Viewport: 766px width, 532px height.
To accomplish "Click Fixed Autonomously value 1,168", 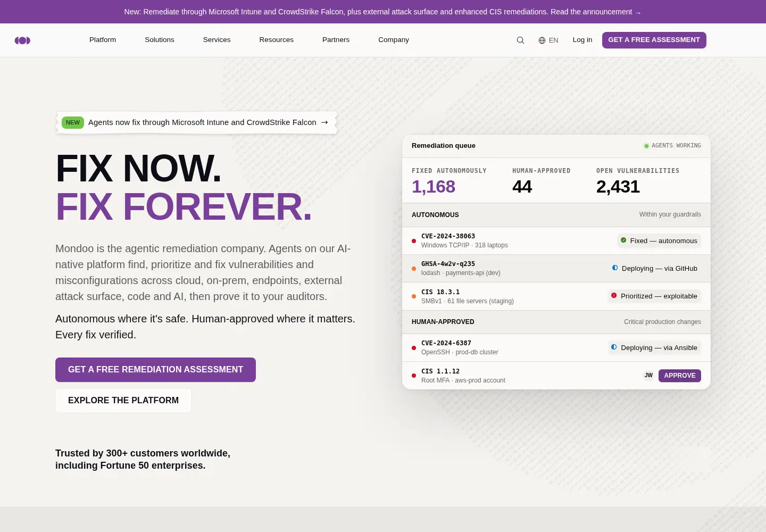I will pyautogui.click(x=434, y=187).
